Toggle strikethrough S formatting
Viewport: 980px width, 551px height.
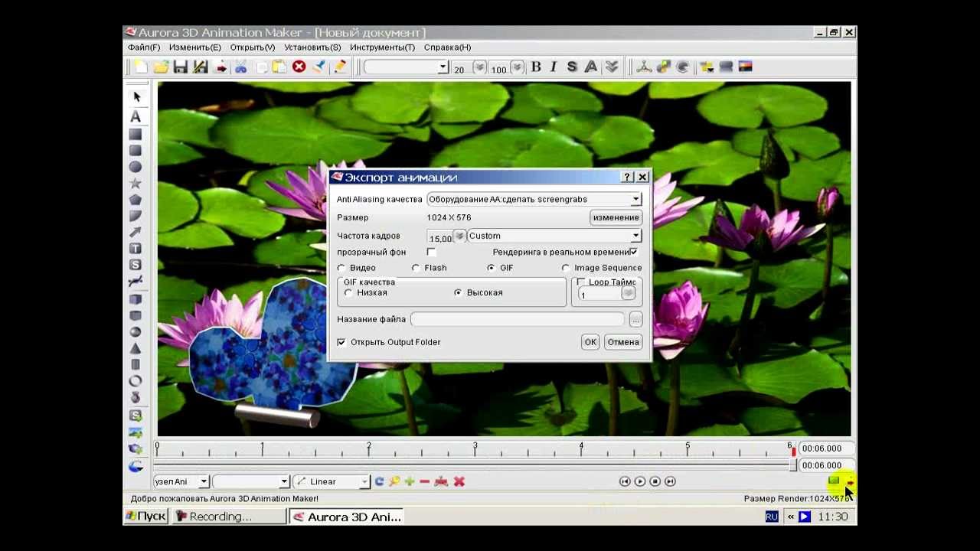click(572, 67)
